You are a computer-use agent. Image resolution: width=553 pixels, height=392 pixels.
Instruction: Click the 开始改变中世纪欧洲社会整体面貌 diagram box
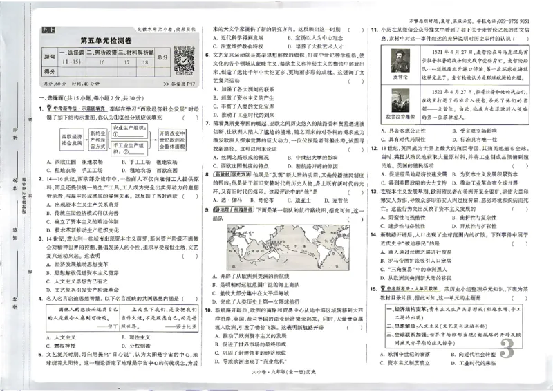click(172, 140)
